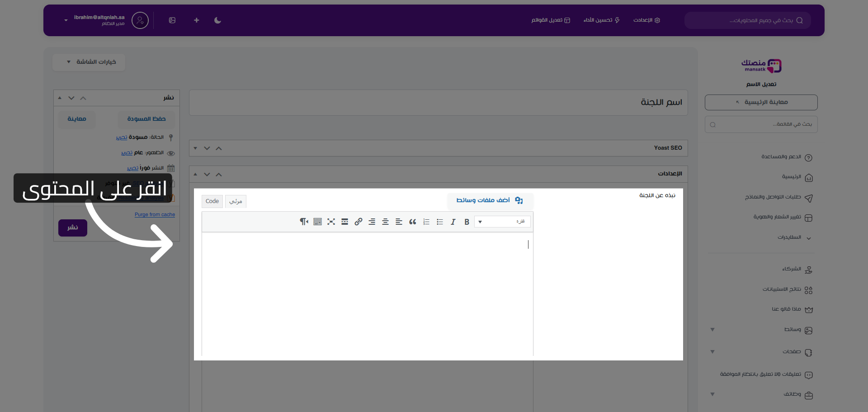Expand the وسائط sidebar submenu
This screenshot has height=412, width=868.
coord(712,330)
